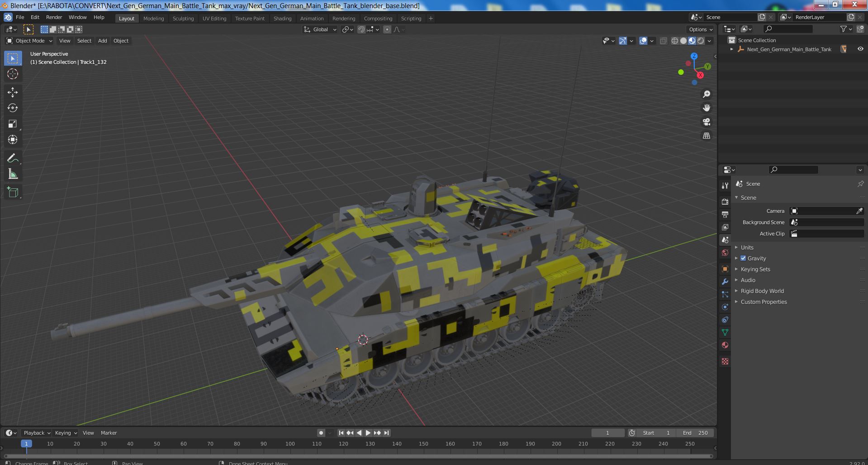Toggle X-ray view button

[663, 41]
